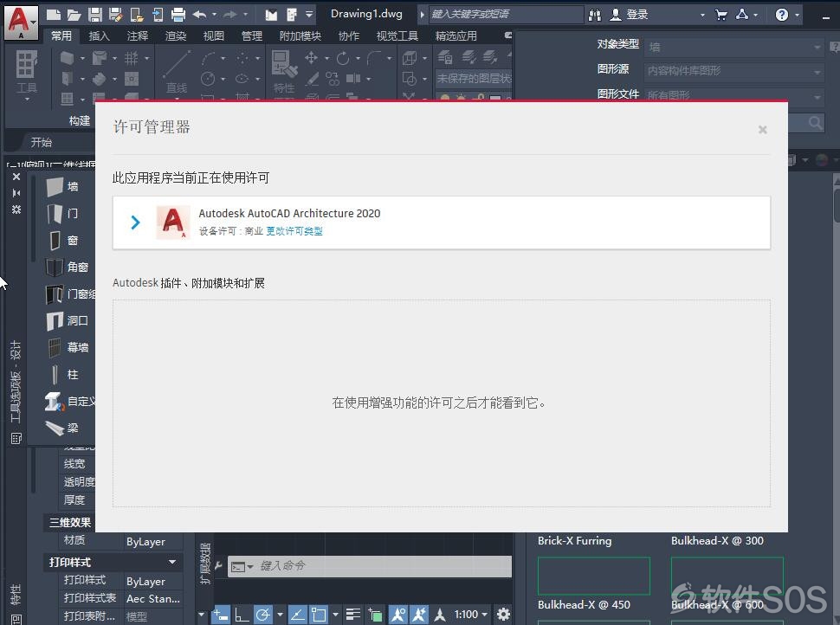
Task: Select the 梁 beam tool
Action: (x=63, y=428)
